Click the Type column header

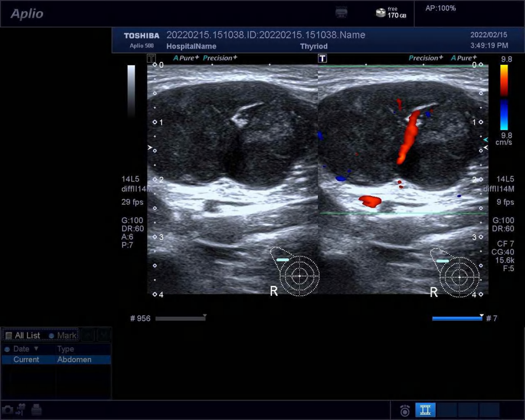65,349
